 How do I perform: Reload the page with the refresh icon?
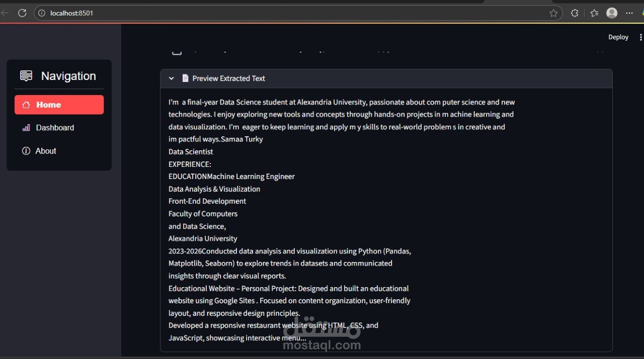click(22, 13)
